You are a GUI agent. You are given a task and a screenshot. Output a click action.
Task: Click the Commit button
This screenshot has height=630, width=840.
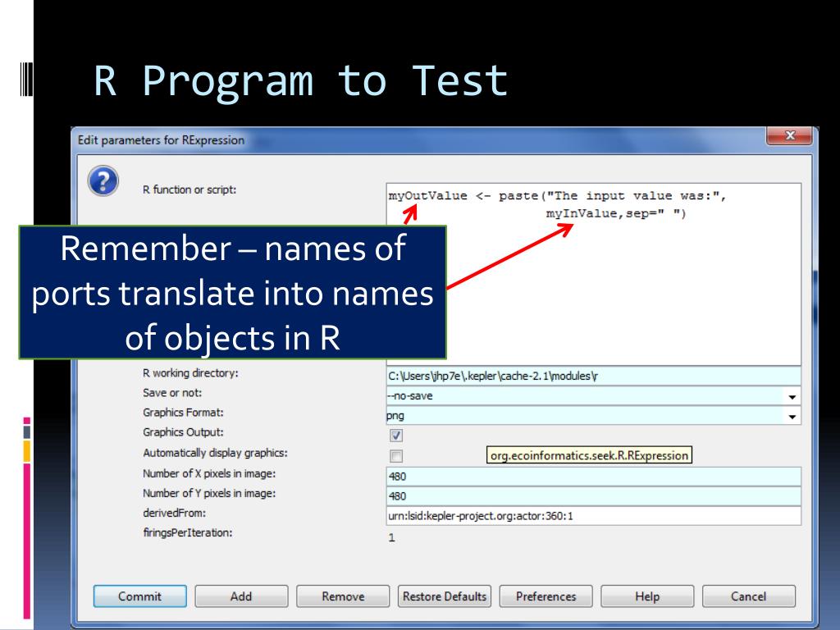pyautogui.click(x=139, y=596)
